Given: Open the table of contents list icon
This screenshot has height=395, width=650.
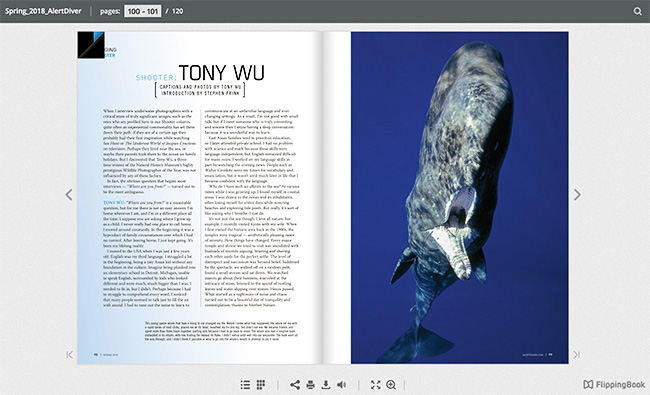Looking at the screenshot, I should pos(245,385).
